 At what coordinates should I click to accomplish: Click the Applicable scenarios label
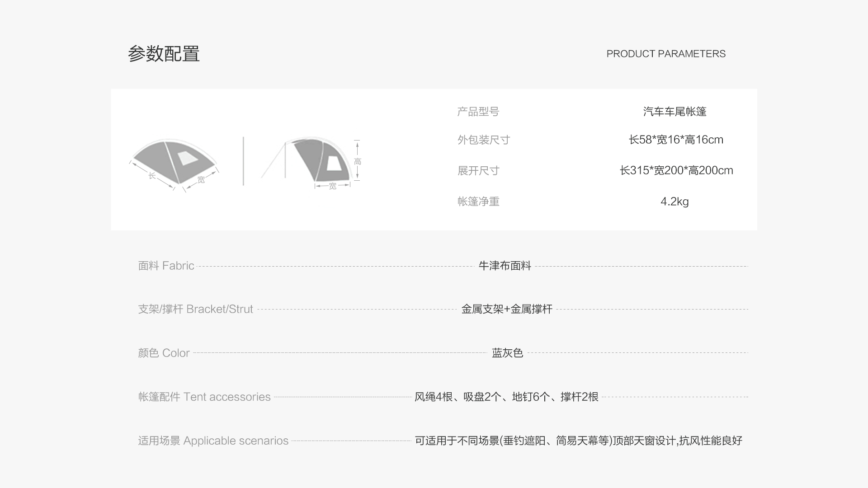pyautogui.click(x=213, y=441)
